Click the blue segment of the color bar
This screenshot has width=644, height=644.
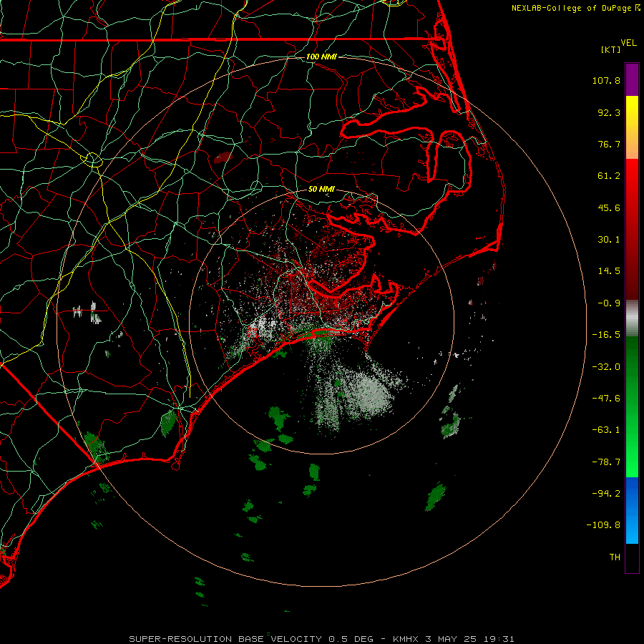[632, 510]
